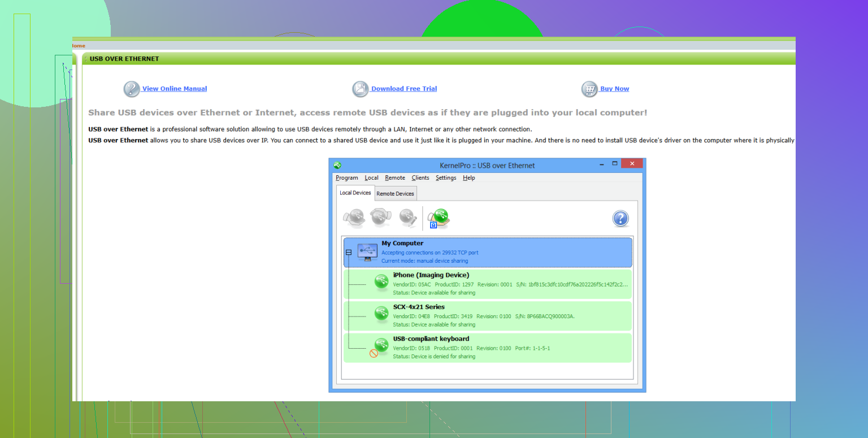The height and width of the screenshot is (438, 868).
Task: Open the View Online Manual link
Action: 175,89
